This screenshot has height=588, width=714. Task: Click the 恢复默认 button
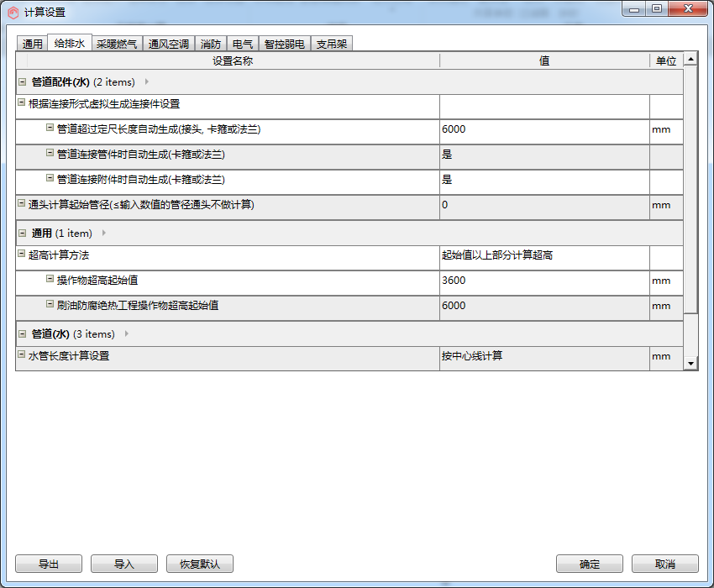[200, 564]
